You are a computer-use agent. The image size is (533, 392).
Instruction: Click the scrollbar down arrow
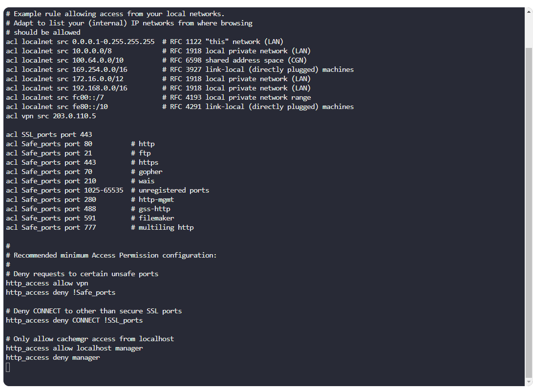(x=529, y=382)
